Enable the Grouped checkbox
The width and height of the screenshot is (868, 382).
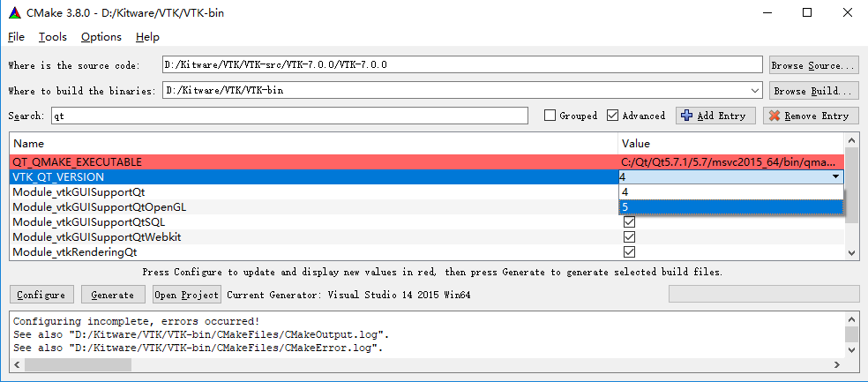coord(550,116)
